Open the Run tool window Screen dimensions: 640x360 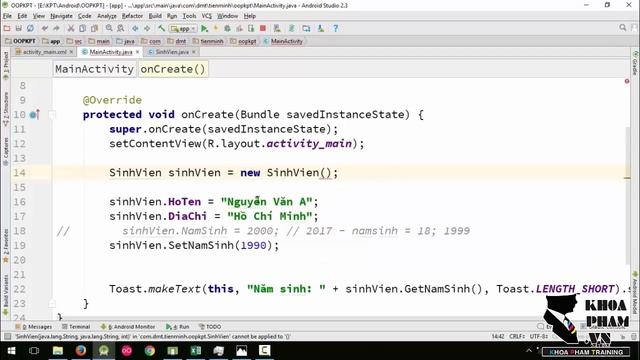(x=178, y=327)
